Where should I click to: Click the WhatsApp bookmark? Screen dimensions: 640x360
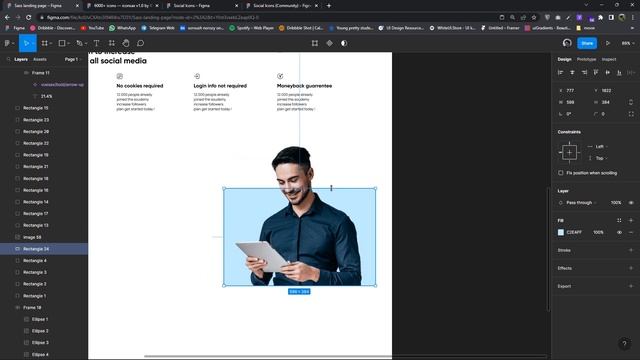[x=122, y=28]
